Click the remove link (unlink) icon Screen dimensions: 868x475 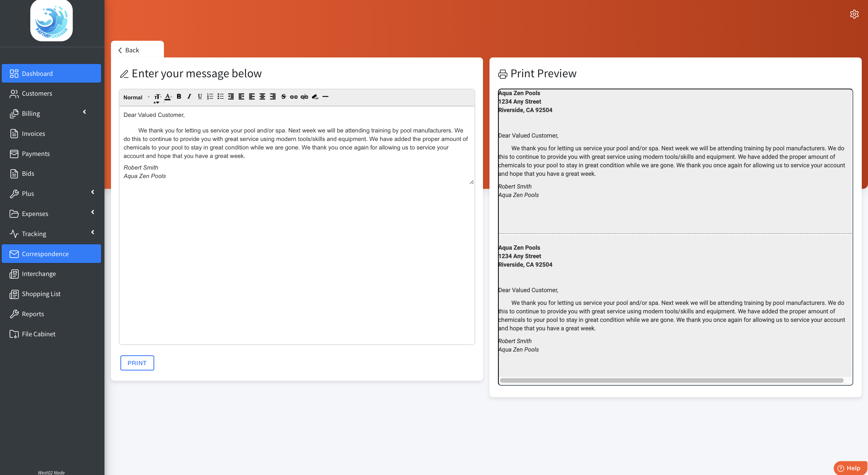(304, 97)
